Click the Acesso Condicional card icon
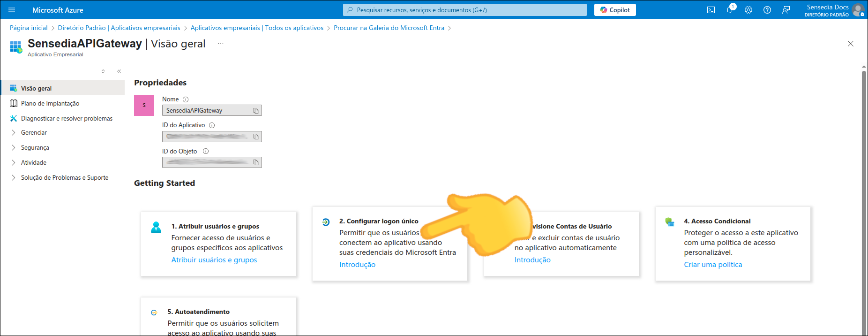868x336 pixels. pyautogui.click(x=670, y=221)
